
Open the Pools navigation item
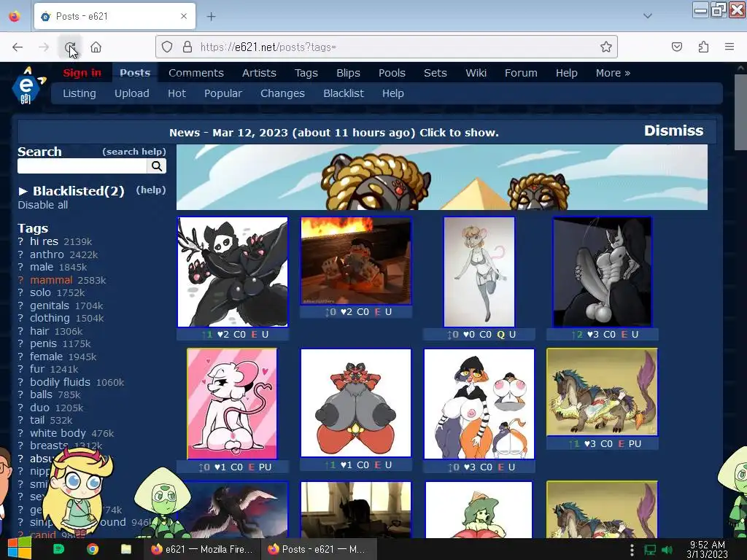coord(392,73)
